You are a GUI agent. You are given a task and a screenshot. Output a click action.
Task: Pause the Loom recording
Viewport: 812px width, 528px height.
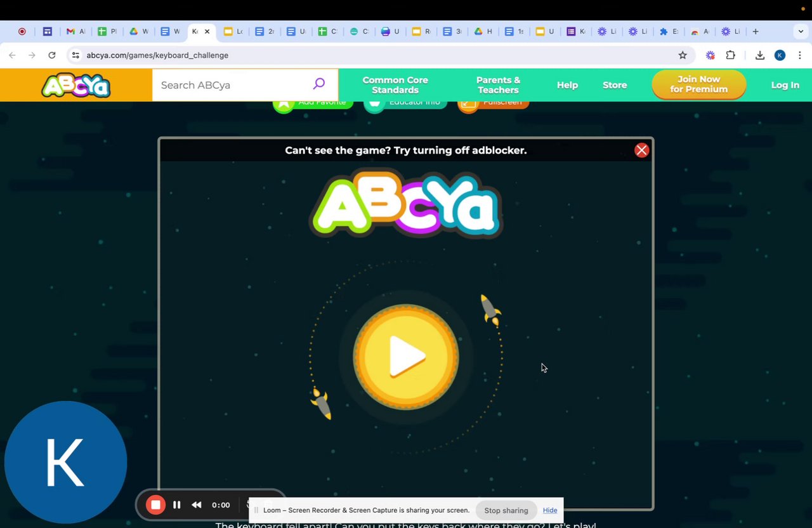pyautogui.click(x=177, y=505)
